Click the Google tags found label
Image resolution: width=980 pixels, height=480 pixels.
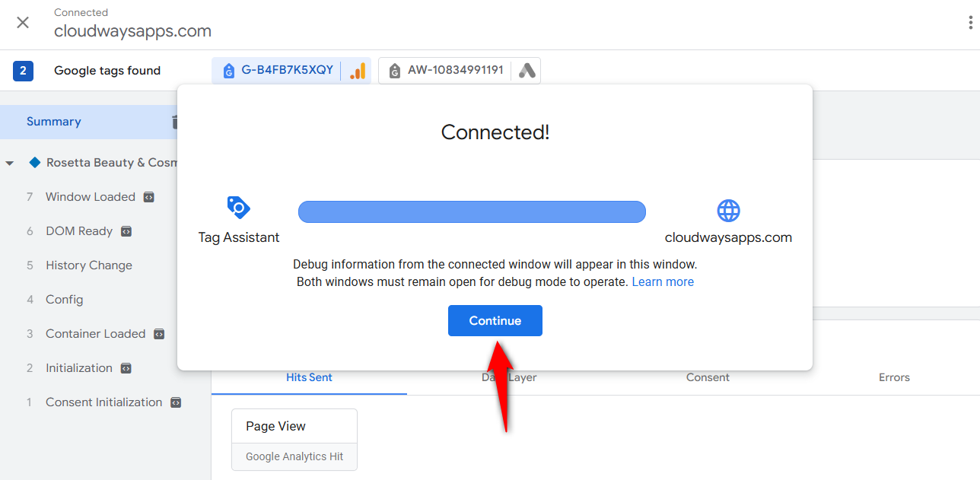tap(107, 71)
